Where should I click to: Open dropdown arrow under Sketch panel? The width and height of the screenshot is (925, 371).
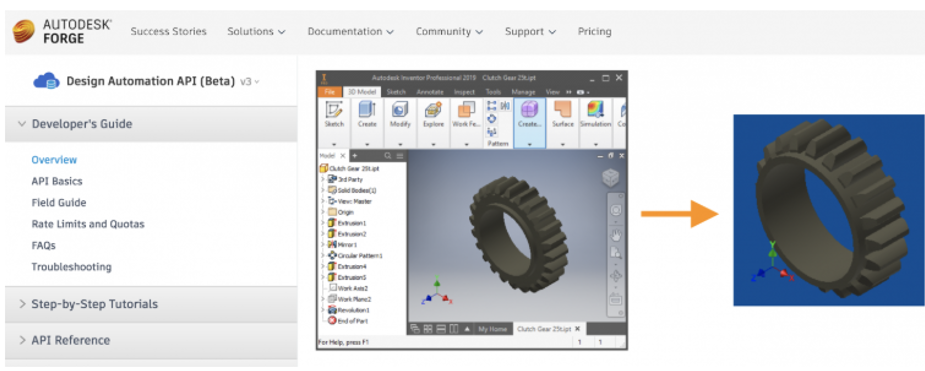click(334, 144)
